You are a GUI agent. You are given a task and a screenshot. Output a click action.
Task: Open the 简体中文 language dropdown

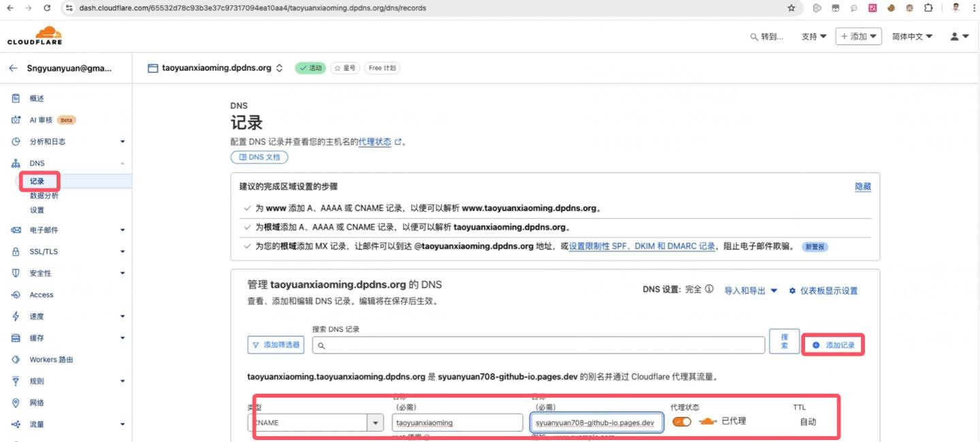(x=912, y=37)
